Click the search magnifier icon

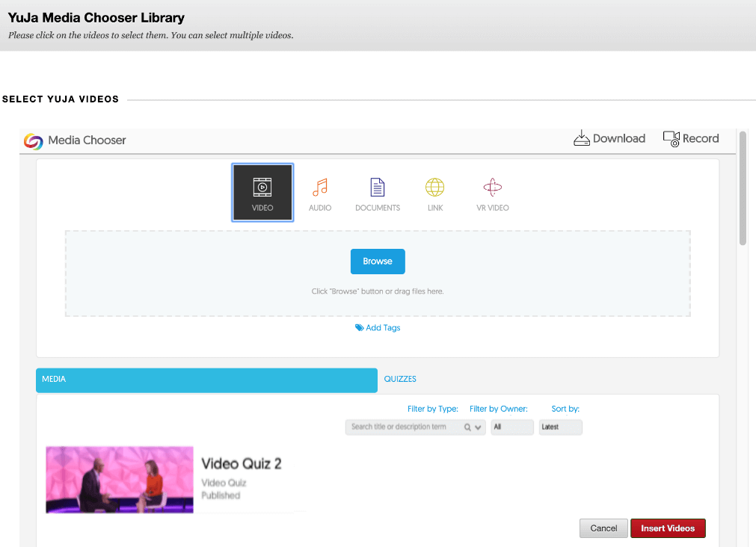click(x=467, y=427)
